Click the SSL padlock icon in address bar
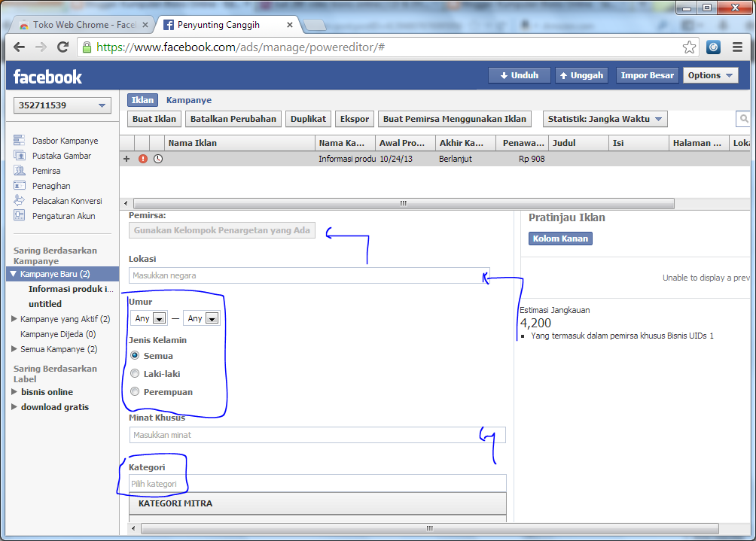The width and height of the screenshot is (756, 541). tap(87, 47)
